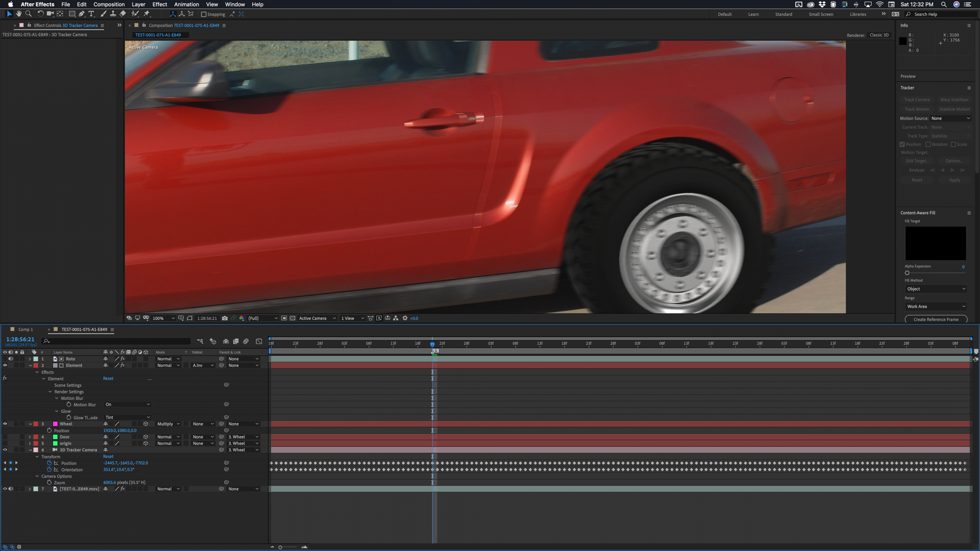Select the Roto Brush tool
980x551 pixels.
[135, 14]
